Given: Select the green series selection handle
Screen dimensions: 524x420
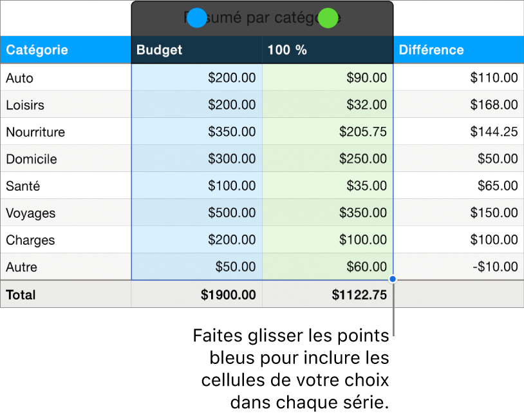Looking at the screenshot, I should tap(327, 18).
